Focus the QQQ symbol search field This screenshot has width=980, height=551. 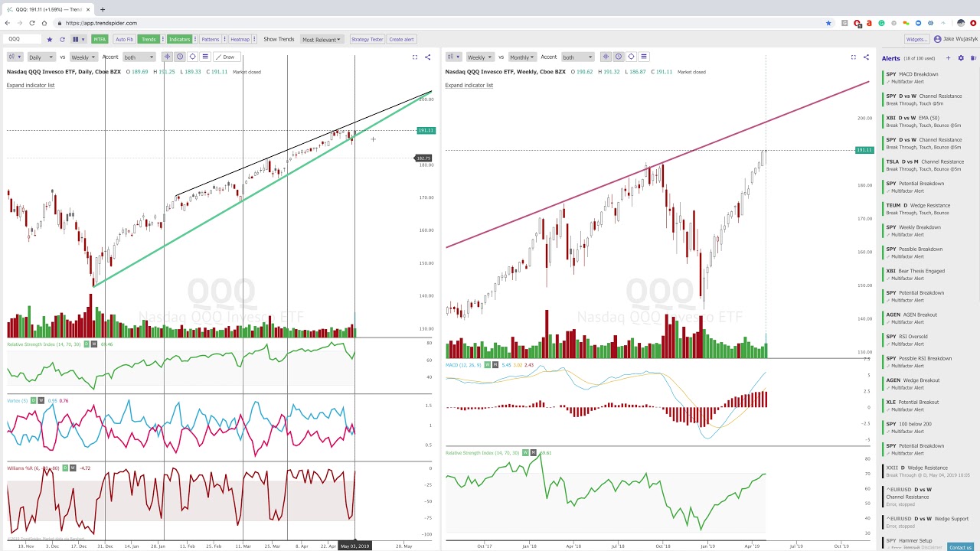coord(22,39)
